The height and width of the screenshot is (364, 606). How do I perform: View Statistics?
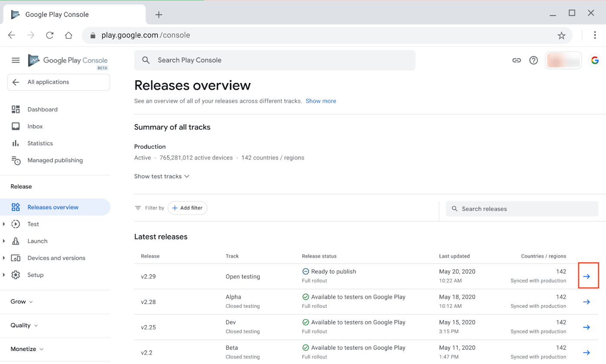(x=40, y=143)
